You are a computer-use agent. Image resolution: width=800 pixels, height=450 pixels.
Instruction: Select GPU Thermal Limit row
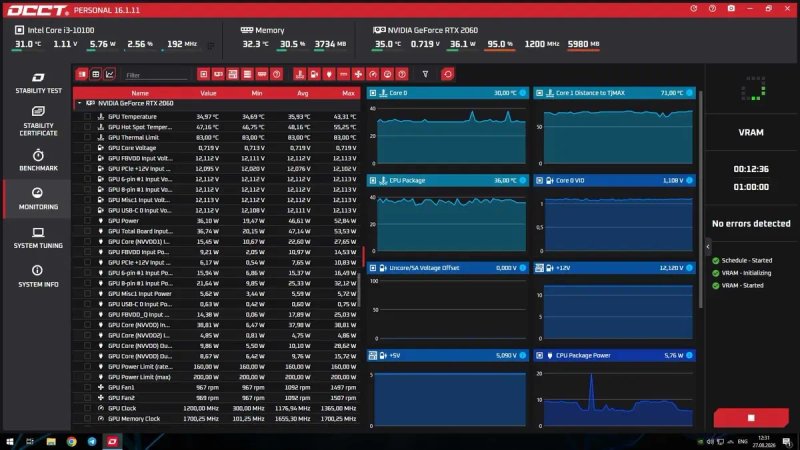coord(216,137)
